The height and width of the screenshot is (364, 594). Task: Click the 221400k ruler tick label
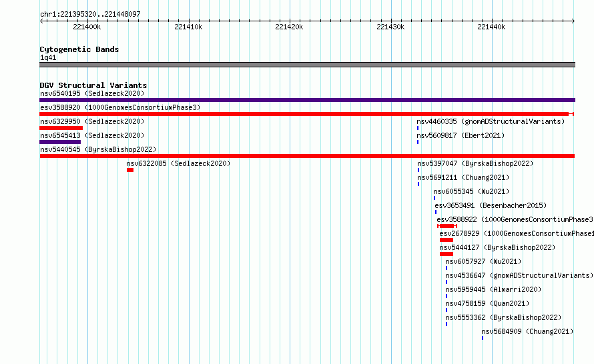coord(87,27)
